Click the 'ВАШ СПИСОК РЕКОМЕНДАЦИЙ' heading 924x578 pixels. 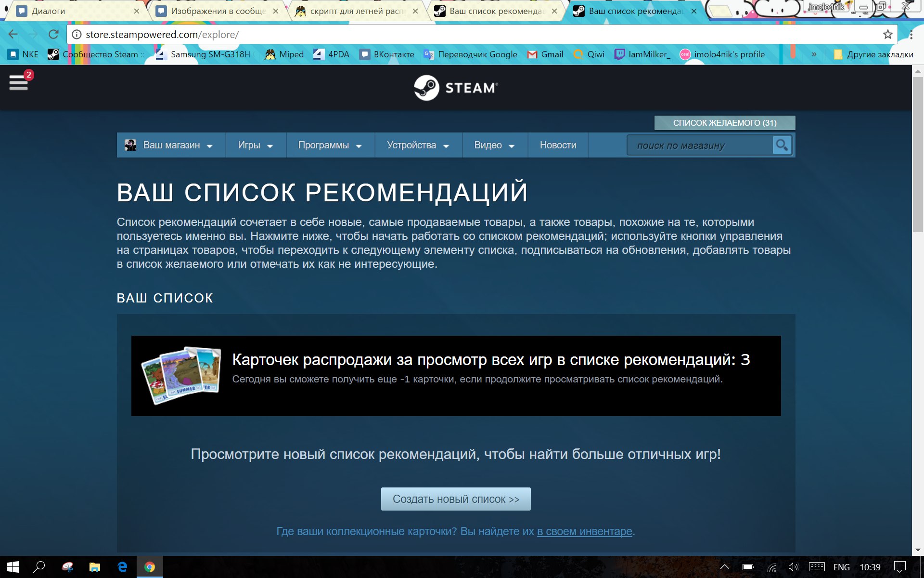322,192
